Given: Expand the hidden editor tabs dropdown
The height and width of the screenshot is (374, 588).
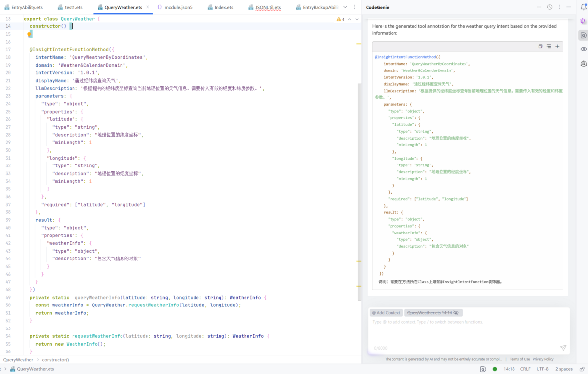Looking at the screenshot, I should [345, 7].
